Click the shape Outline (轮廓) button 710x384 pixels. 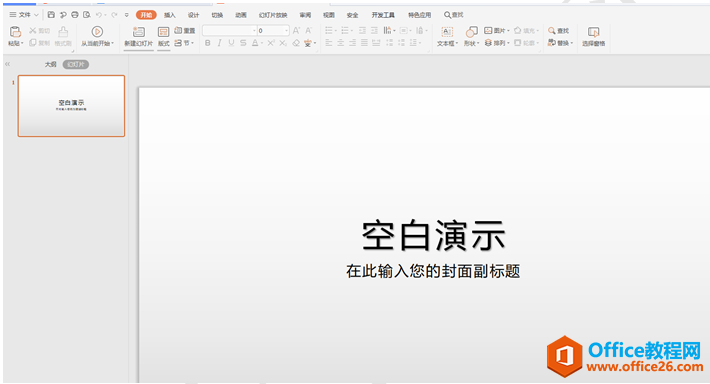(526, 43)
